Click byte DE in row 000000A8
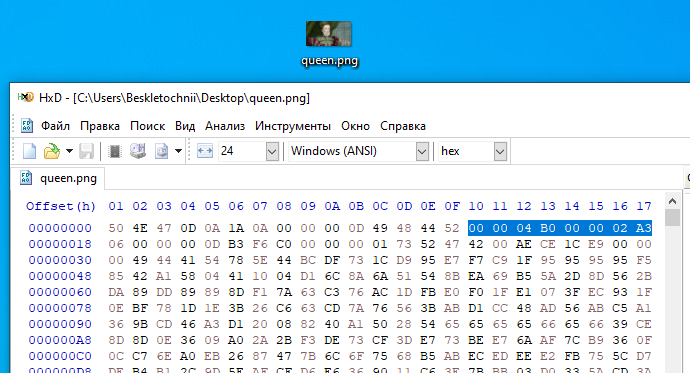Image resolution: width=690 pixels, height=373 pixels. pos(332,340)
